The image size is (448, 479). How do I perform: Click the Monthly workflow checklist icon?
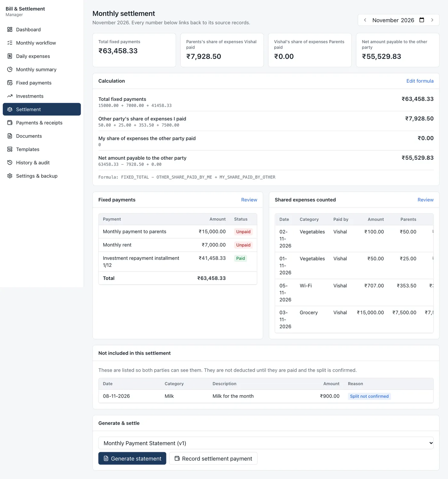(x=10, y=43)
